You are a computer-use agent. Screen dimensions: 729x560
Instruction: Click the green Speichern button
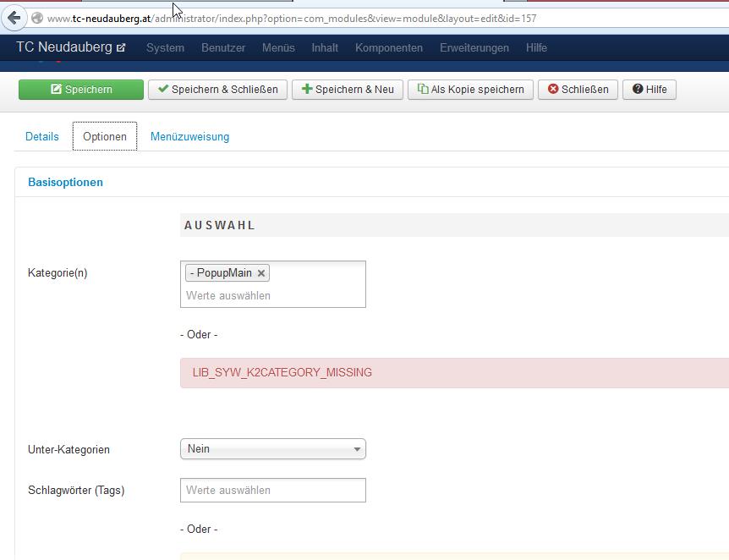tap(81, 90)
